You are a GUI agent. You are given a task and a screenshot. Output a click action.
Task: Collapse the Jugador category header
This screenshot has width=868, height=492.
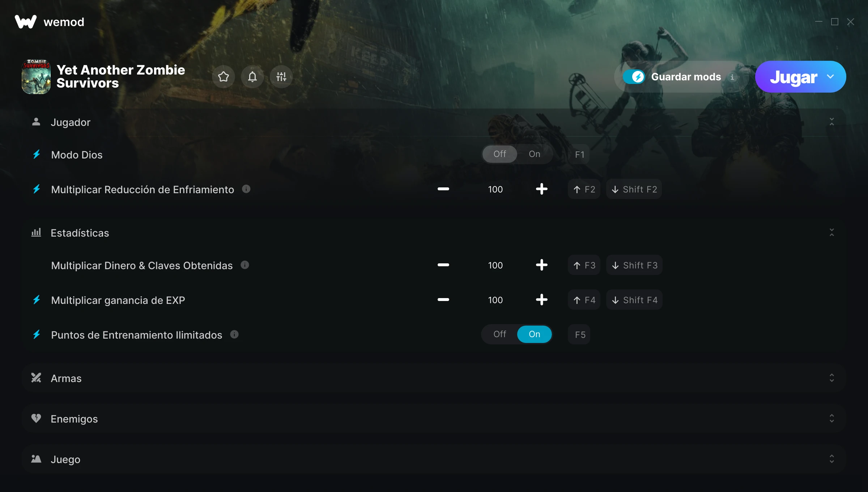click(x=434, y=122)
